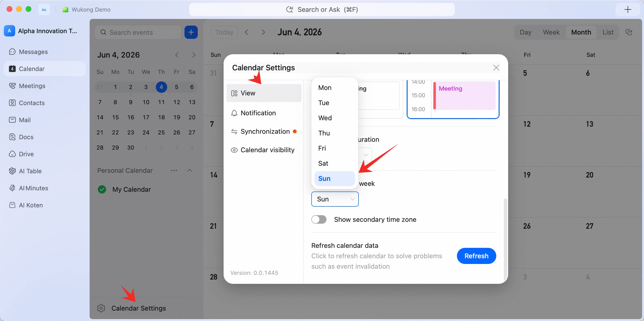Viewport: 644px width, 321px height.
Task: Open the Personal Calendar three-dots menu
Action: (174, 170)
